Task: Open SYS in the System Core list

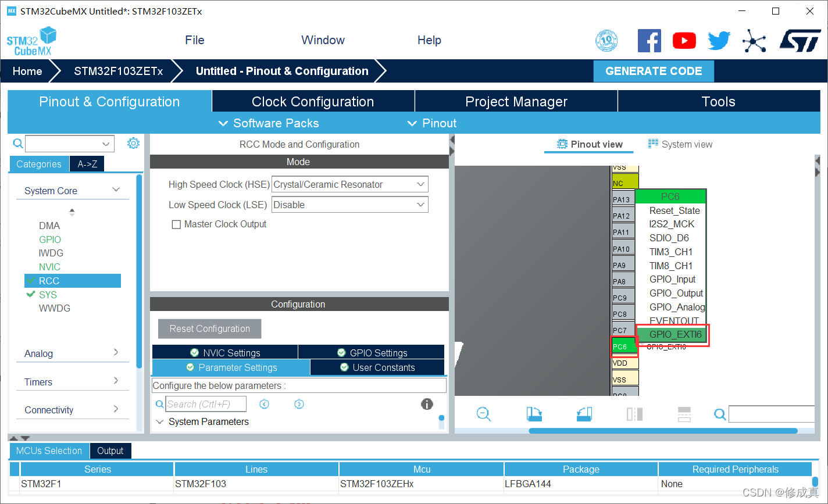Action: click(48, 295)
